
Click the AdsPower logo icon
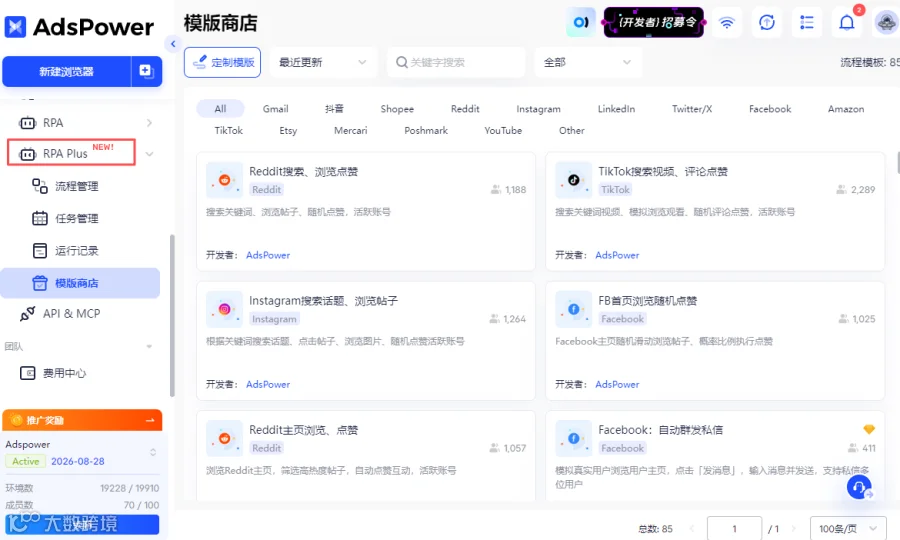[x=15, y=27]
